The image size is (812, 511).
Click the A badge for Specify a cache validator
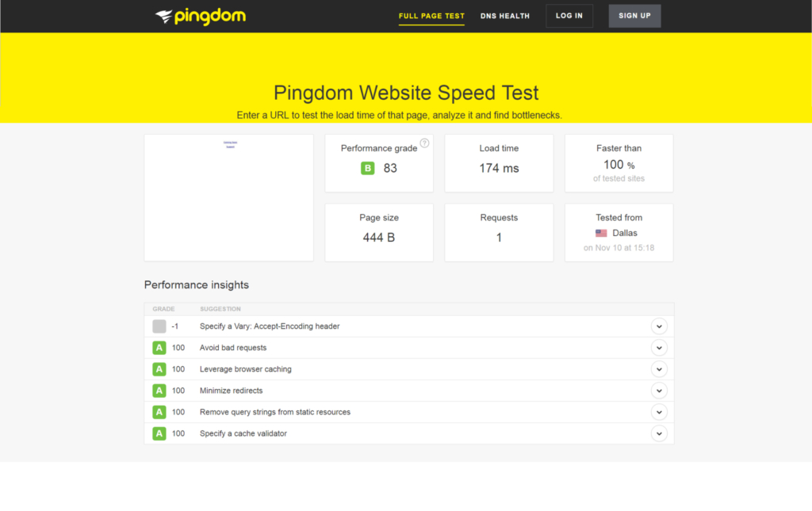pyautogui.click(x=159, y=433)
